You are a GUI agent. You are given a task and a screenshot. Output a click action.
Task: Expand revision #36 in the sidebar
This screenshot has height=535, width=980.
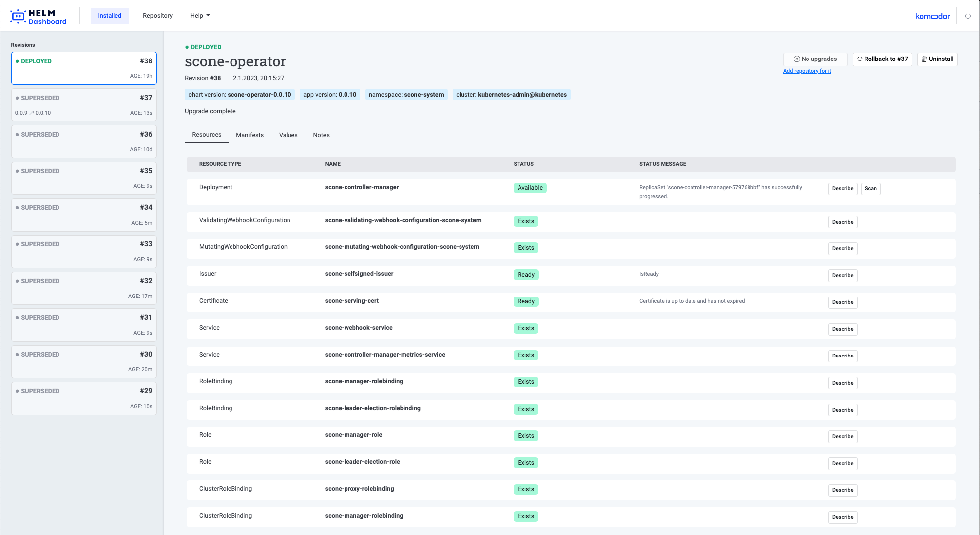point(83,141)
